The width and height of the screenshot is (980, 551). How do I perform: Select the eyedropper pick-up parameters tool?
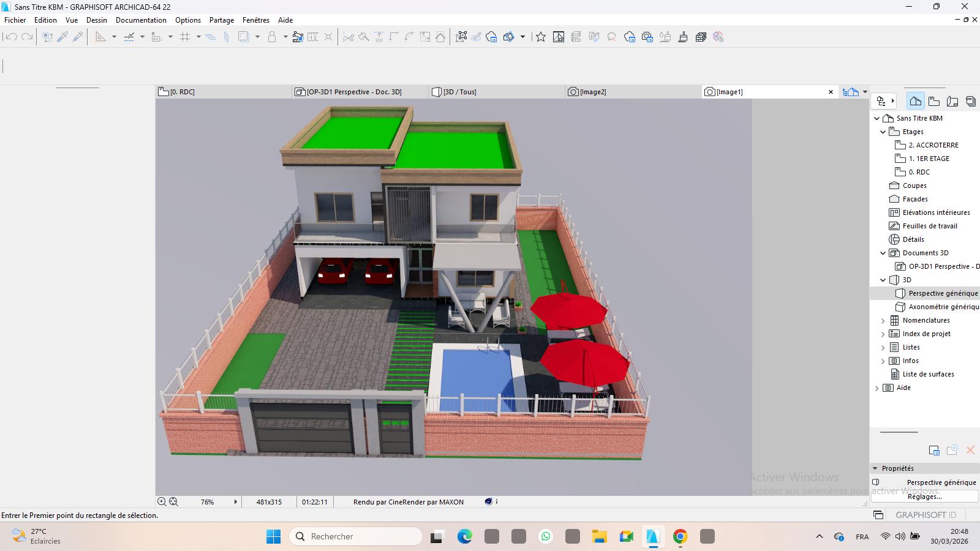(62, 37)
